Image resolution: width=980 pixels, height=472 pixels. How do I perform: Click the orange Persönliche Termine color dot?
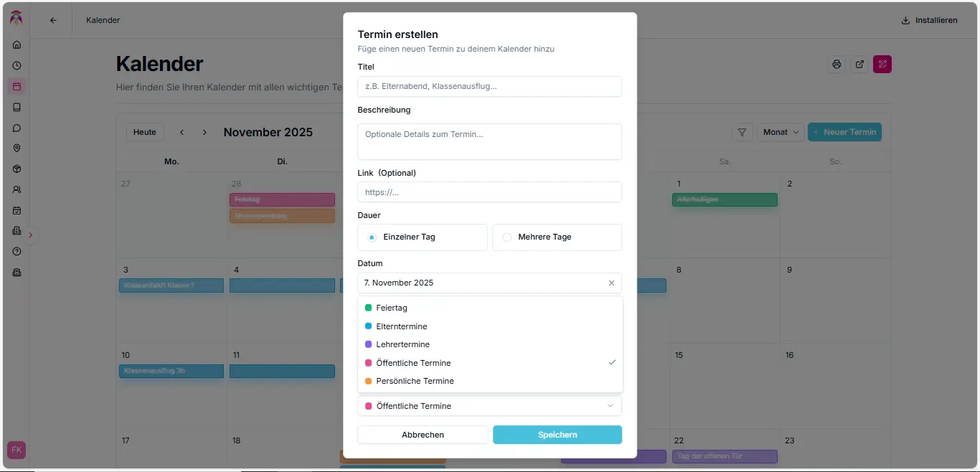point(369,381)
